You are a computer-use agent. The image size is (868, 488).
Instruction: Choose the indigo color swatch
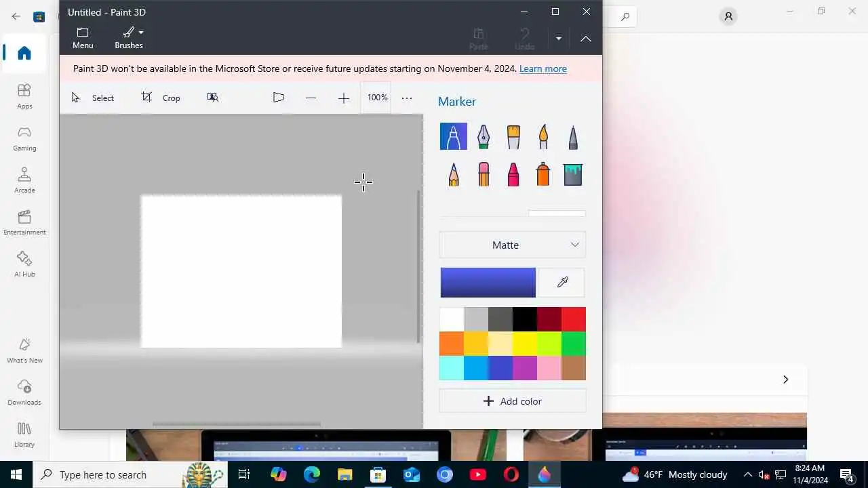click(x=500, y=368)
